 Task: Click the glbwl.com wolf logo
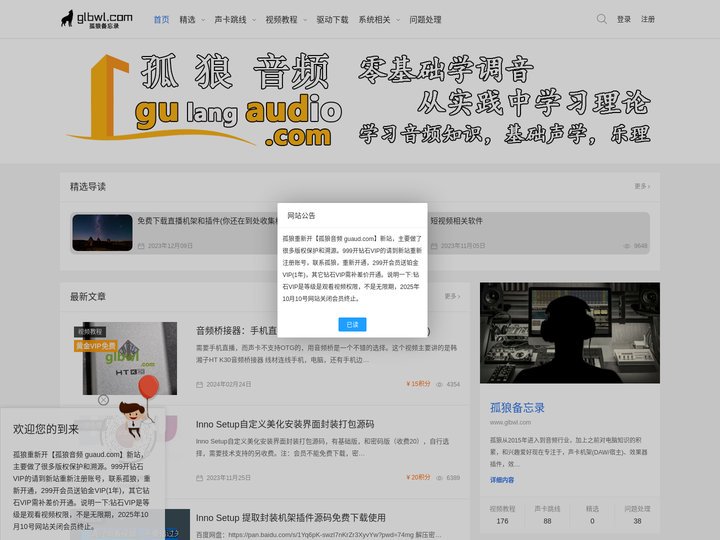(96, 19)
